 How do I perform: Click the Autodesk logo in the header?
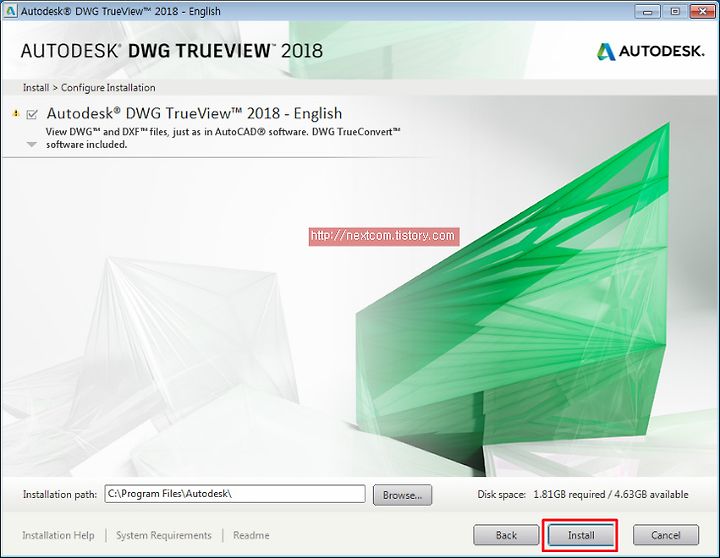coord(650,51)
